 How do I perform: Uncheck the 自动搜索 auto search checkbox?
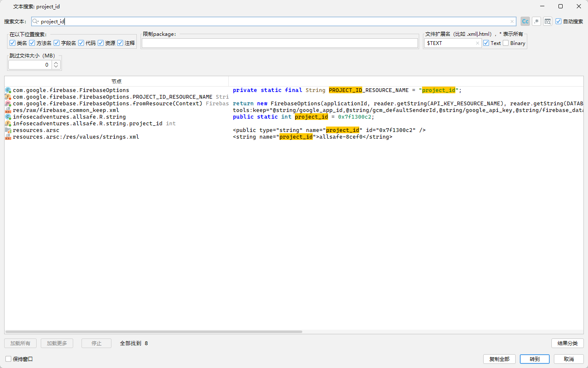click(x=558, y=21)
